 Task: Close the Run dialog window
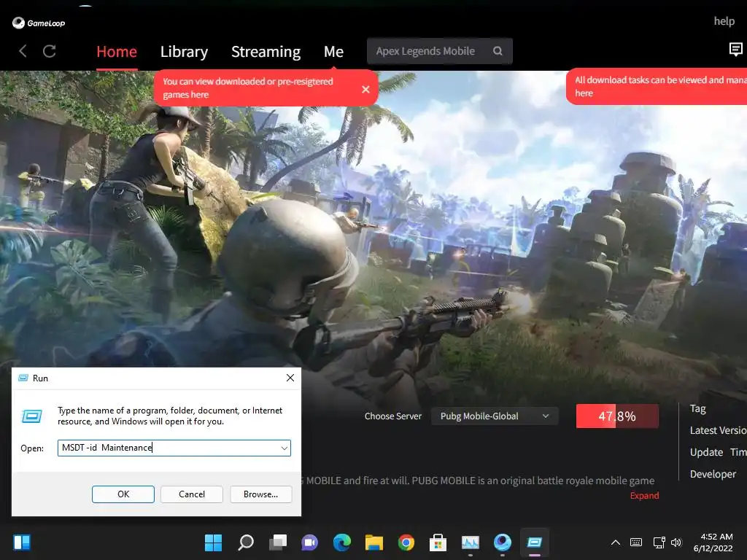coord(290,378)
